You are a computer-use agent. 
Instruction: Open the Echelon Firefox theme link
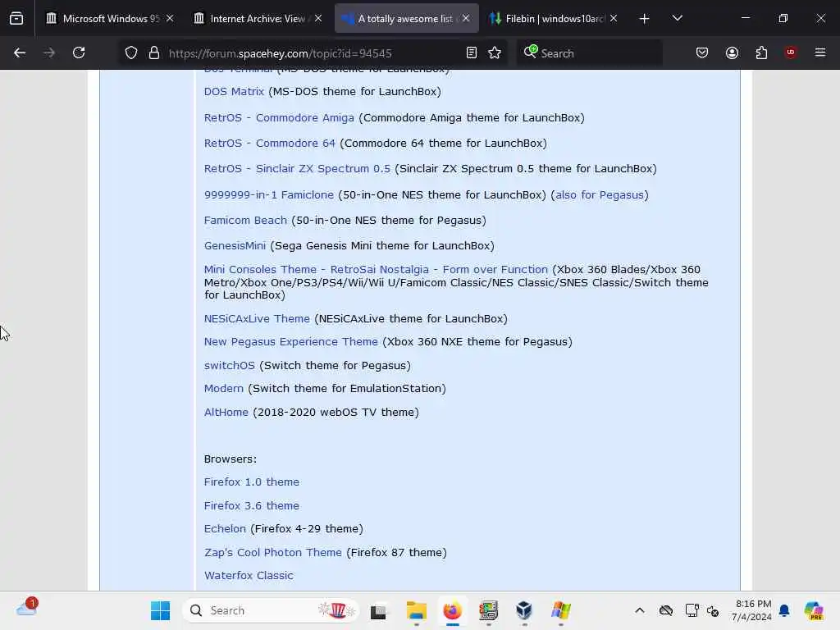[x=225, y=529]
